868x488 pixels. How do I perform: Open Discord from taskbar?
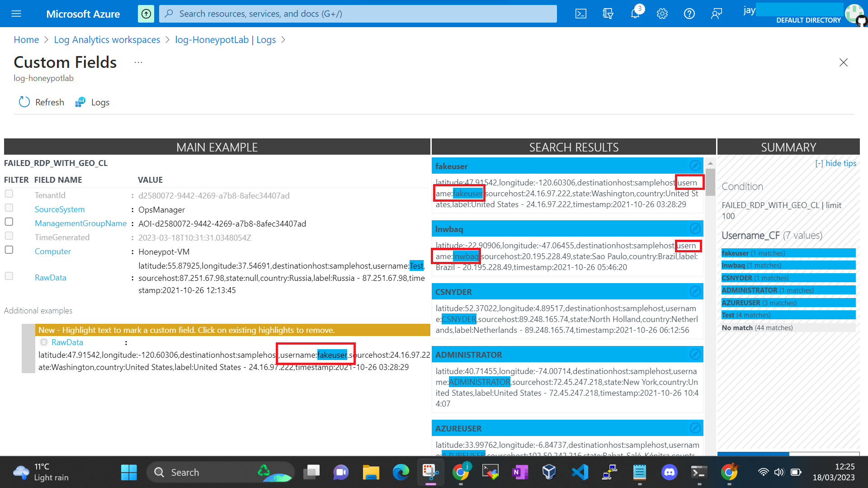(x=669, y=472)
